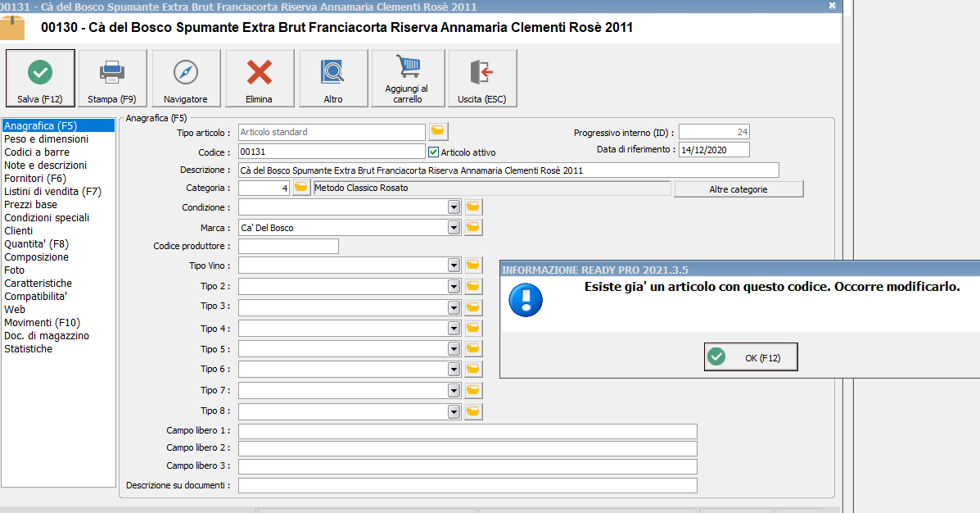The image size is (980, 513).
Task: Click the Altre categorie button
Action: [738, 189]
